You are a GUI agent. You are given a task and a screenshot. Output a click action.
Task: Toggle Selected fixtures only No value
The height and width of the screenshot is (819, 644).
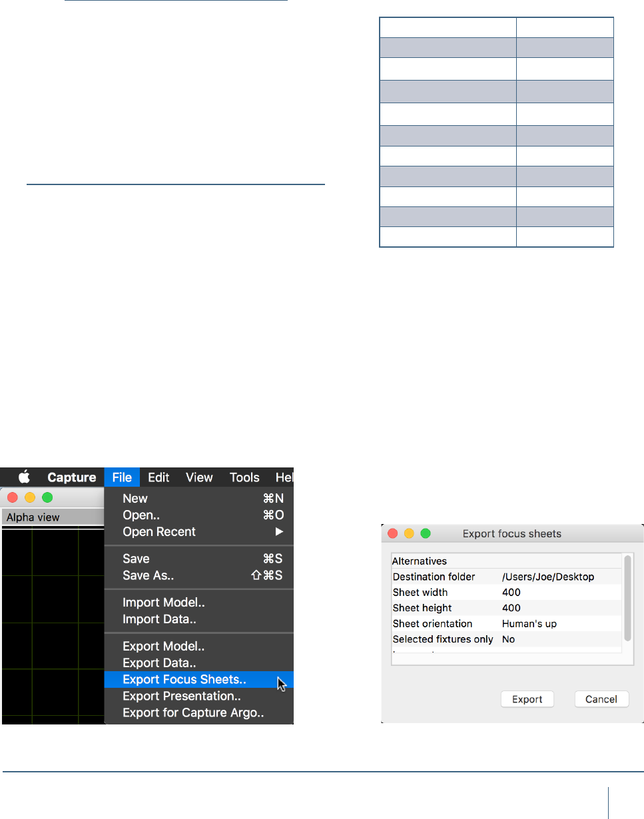(x=509, y=639)
